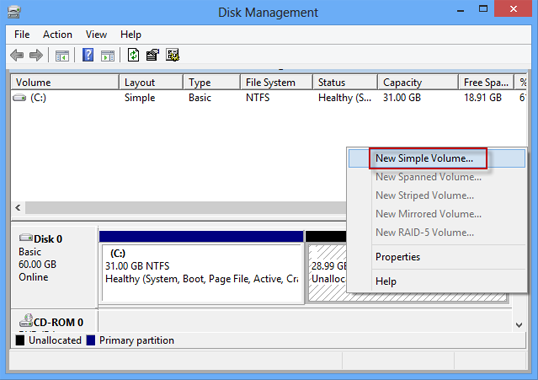Click the CD-ROM 0 drive icon
Viewport: 538px width, 380px height.
pos(26,320)
